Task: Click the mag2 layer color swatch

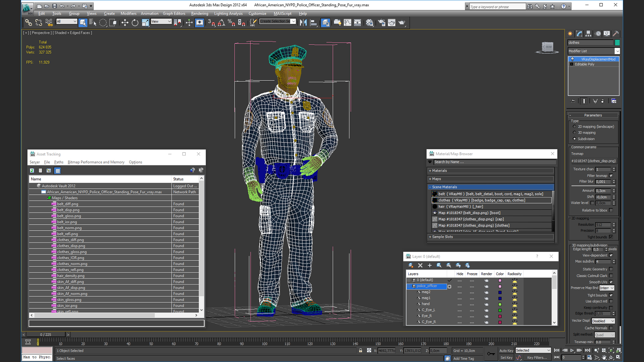Action: tap(500, 292)
